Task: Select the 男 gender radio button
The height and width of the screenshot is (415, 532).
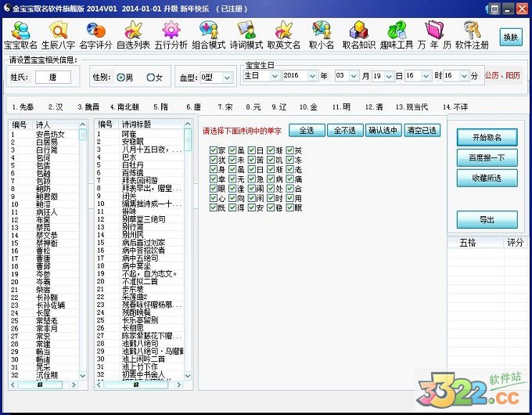Action: (x=120, y=78)
